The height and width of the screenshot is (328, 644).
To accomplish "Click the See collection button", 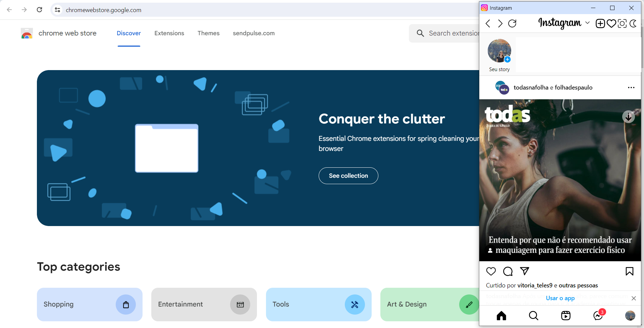I will tap(348, 176).
